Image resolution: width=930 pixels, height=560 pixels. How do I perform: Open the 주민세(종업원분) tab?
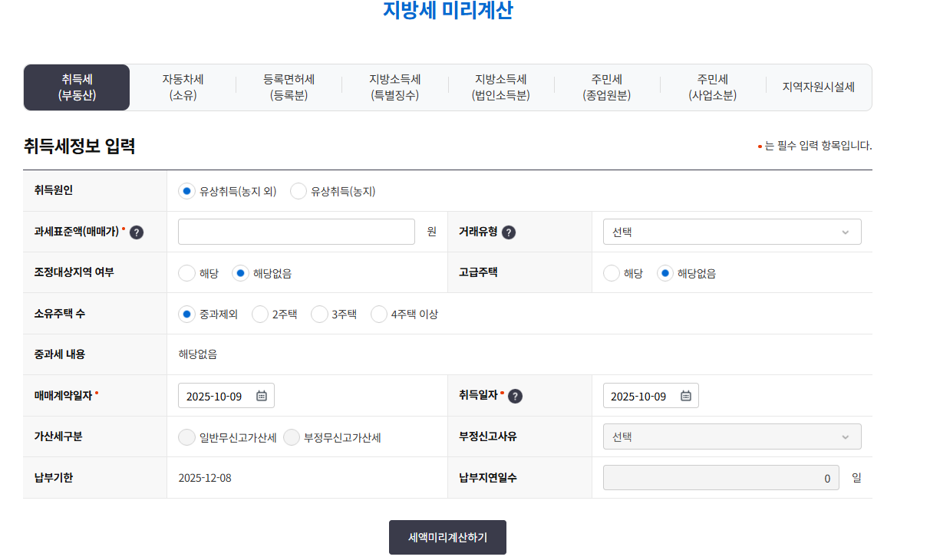click(606, 87)
